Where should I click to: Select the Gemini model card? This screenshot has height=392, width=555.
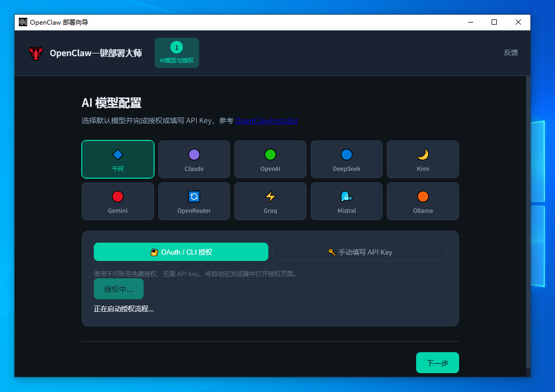tap(118, 201)
